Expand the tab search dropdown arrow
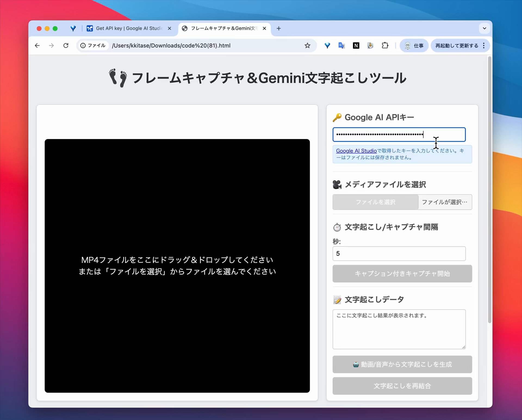522x420 pixels. click(484, 28)
